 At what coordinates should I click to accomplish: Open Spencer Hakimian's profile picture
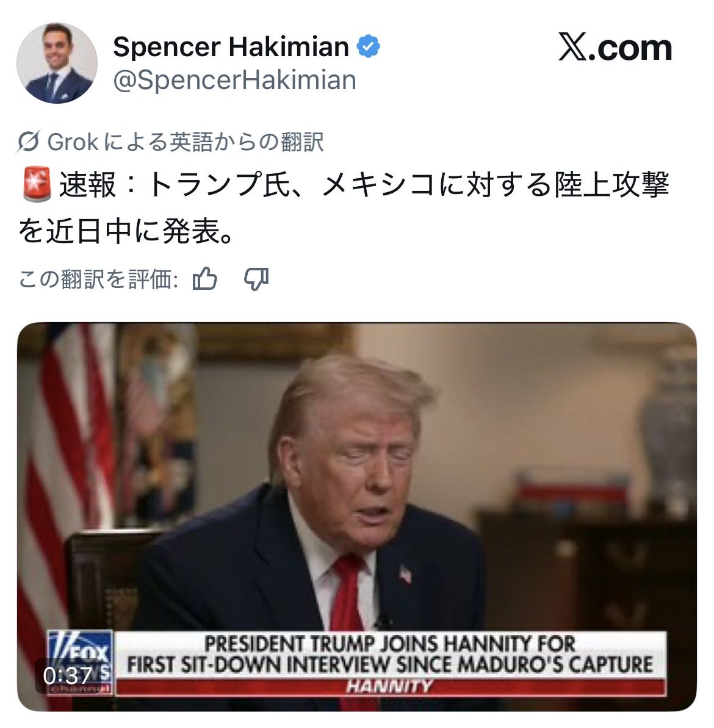[x=57, y=62]
